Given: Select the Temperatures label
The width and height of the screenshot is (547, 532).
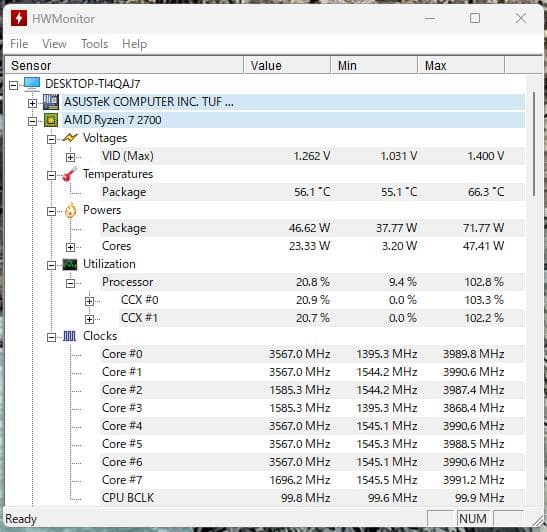Looking at the screenshot, I should coord(118,174).
